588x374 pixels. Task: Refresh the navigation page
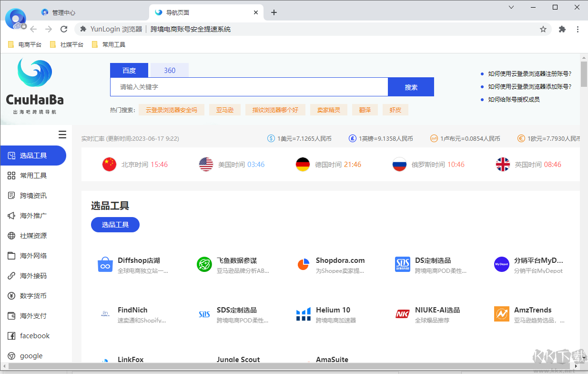coord(64,29)
